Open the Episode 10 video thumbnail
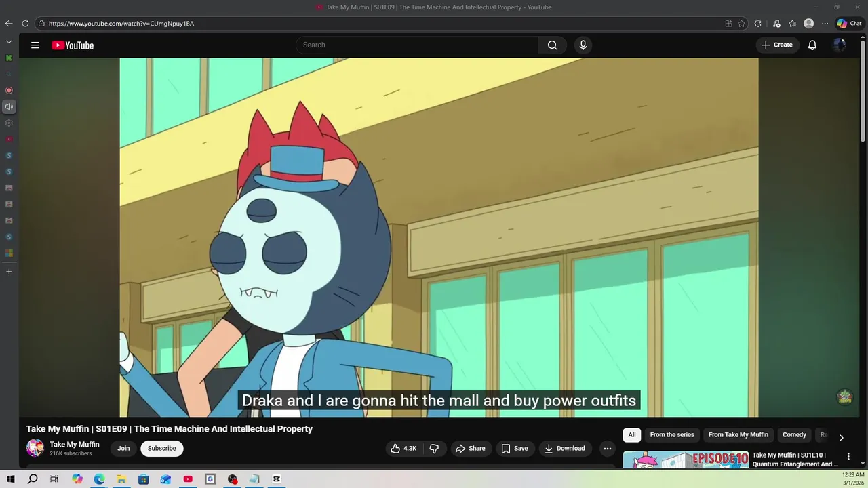Viewport: 868px width, 488px height. [686, 460]
